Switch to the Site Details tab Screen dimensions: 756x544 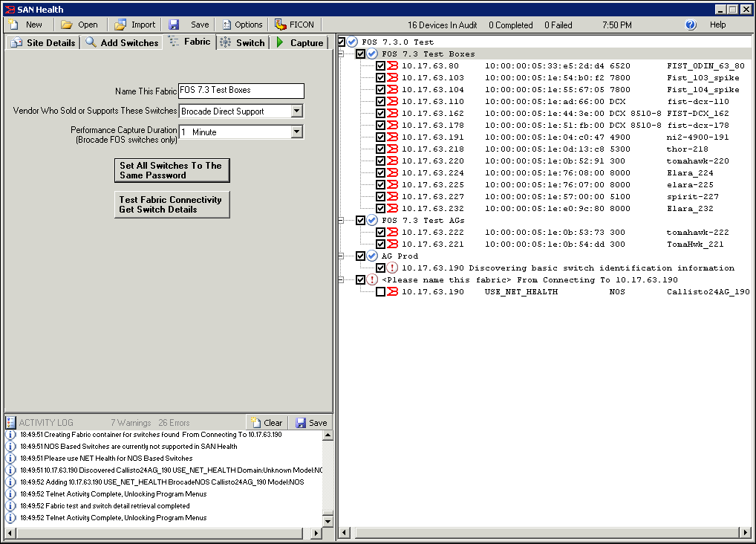coord(43,42)
